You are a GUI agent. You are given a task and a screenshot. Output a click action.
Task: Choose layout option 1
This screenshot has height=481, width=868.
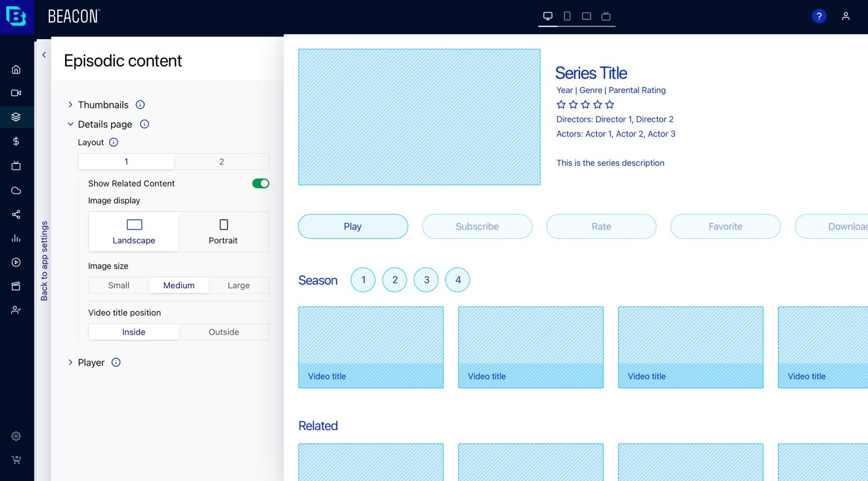126,162
